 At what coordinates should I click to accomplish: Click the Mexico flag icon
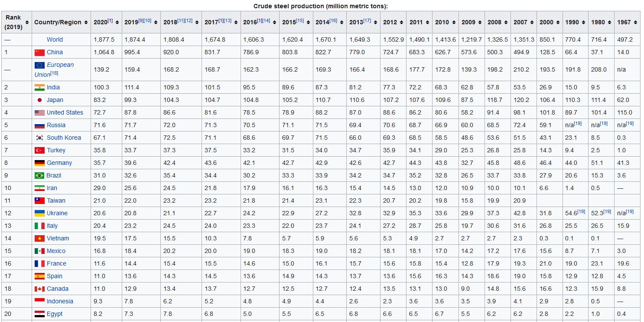40,251
